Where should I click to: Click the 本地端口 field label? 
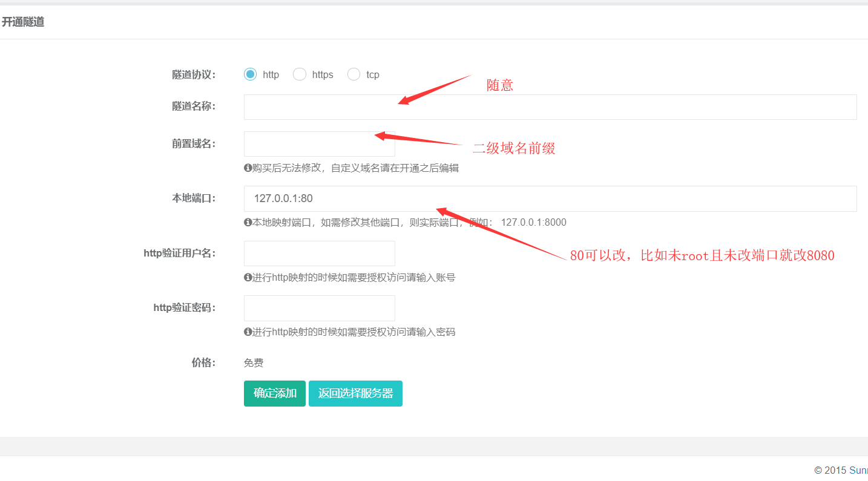(194, 198)
